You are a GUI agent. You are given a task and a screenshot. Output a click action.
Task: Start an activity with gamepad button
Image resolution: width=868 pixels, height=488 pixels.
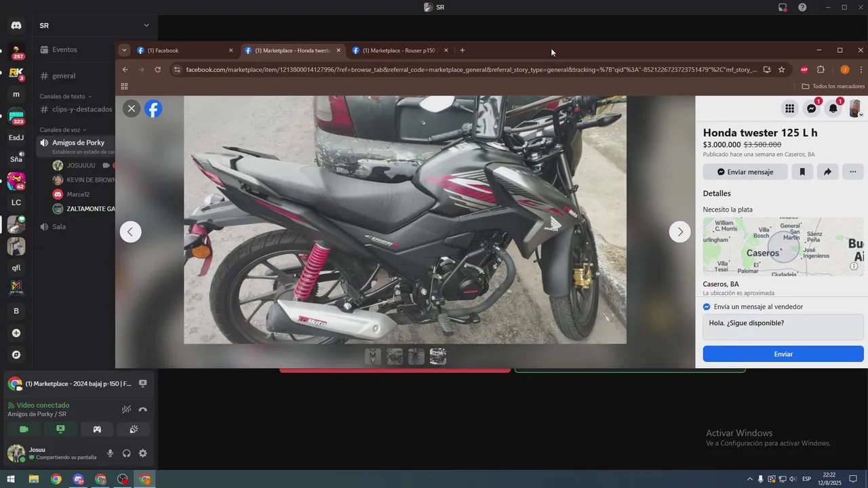(x=97, y=429)
